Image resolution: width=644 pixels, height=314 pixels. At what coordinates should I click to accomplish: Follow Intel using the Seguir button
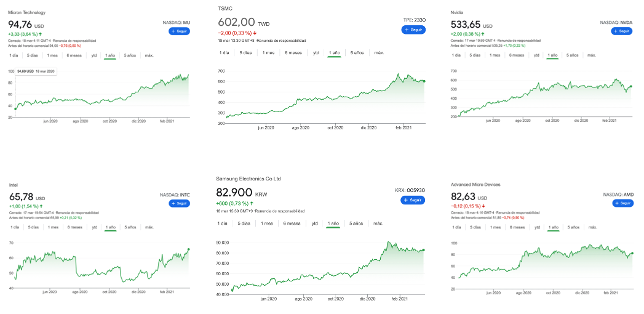(180, 203)
